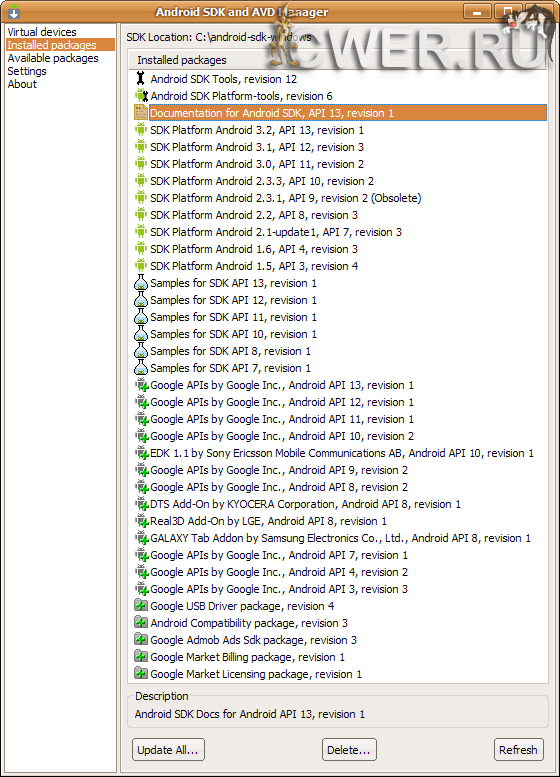Screen dimensions: 560x777
Task: Click the add-on icon for Real3D Add-On by LGE
Action: (x=142, y=521)
